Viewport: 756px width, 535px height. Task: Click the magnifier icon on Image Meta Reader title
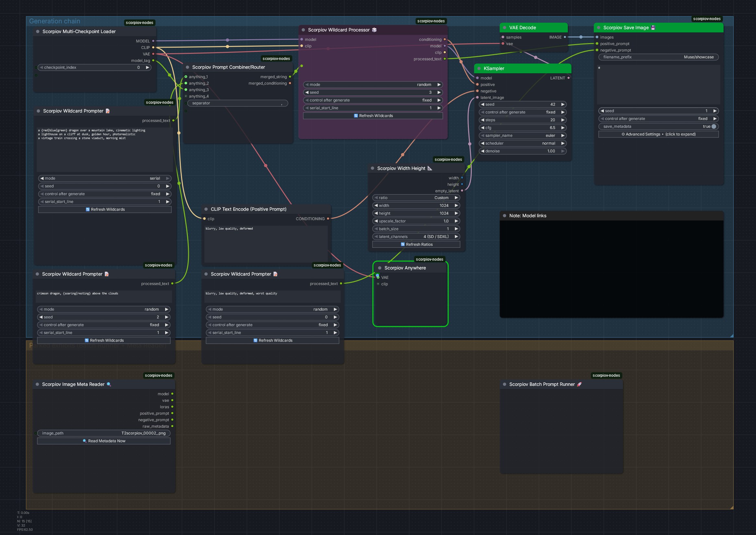pyautogui.click(x=109, y=385)
